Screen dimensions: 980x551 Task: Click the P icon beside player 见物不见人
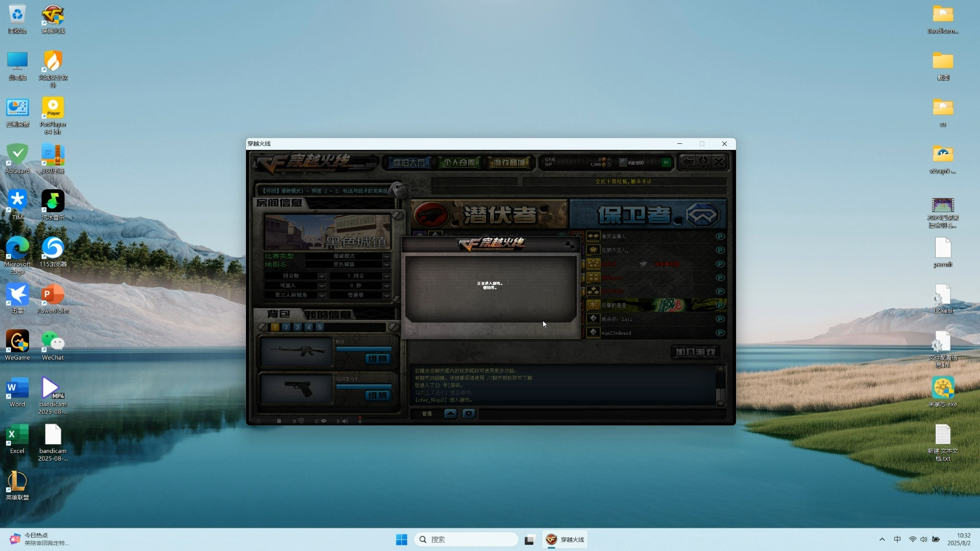pyautogui.click(x=720, y=250)
